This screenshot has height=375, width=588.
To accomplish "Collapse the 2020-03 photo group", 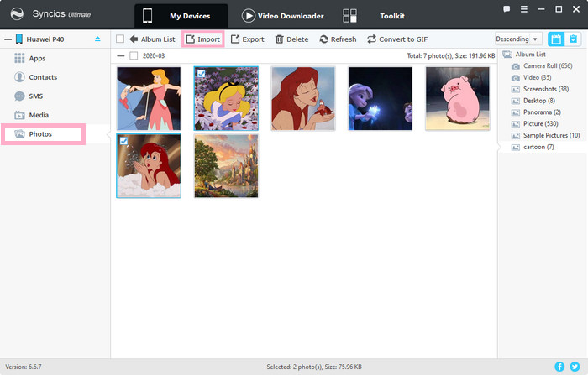I will pyautogui.click(x=121, y=56).
